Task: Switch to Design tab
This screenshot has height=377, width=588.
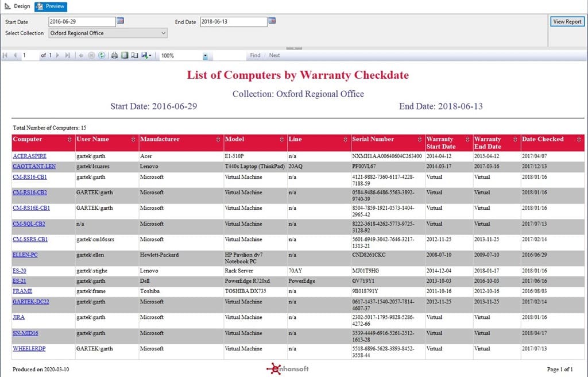Action: click(17, 6)
